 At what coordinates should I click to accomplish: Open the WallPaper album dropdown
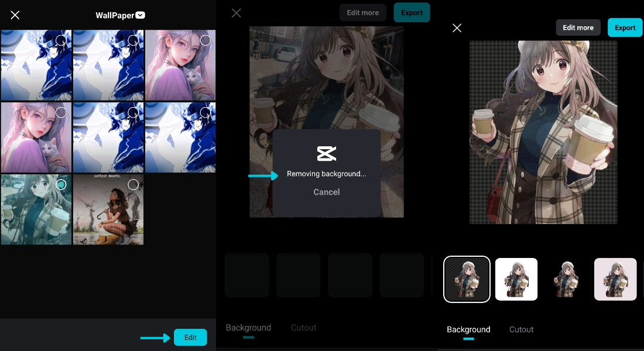(x=141, y=15)
